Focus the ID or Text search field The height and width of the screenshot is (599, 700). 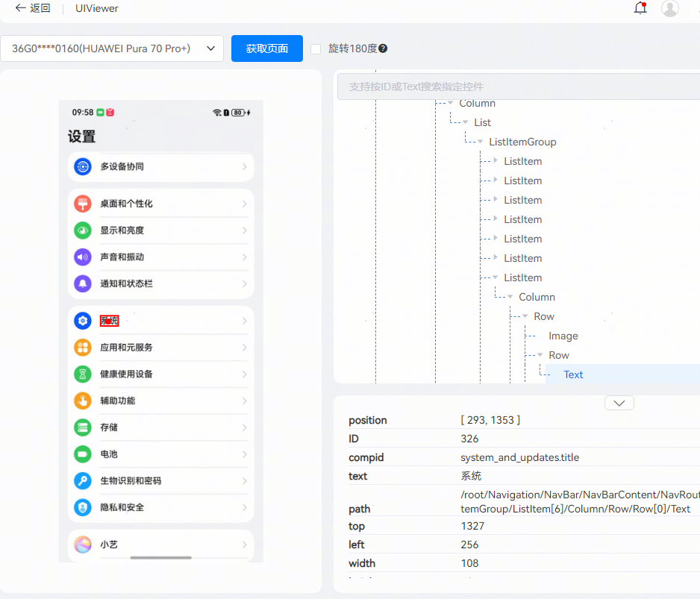(x=515, y=87)
